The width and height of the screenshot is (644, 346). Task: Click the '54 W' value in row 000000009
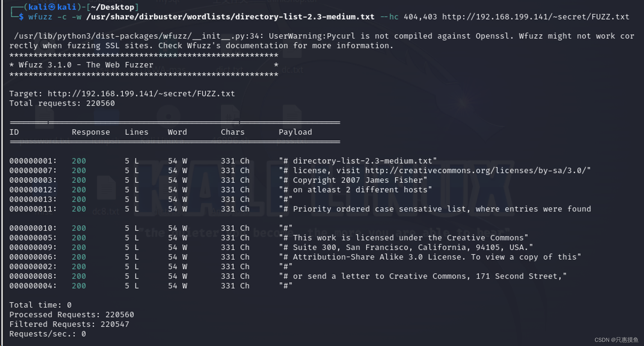point(177,248)
